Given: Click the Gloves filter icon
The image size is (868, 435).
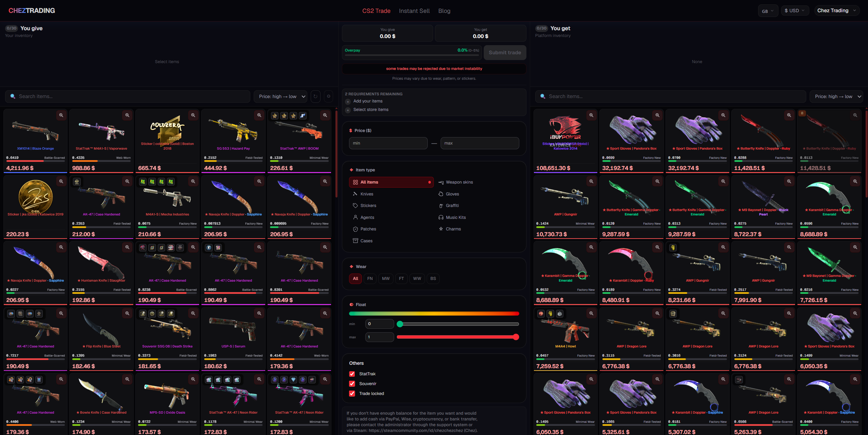Looking at the screenshot, I should [441, 194].
